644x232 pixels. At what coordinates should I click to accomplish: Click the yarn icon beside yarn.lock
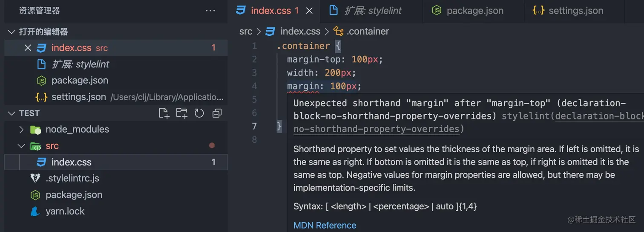(x=36, y=211)
